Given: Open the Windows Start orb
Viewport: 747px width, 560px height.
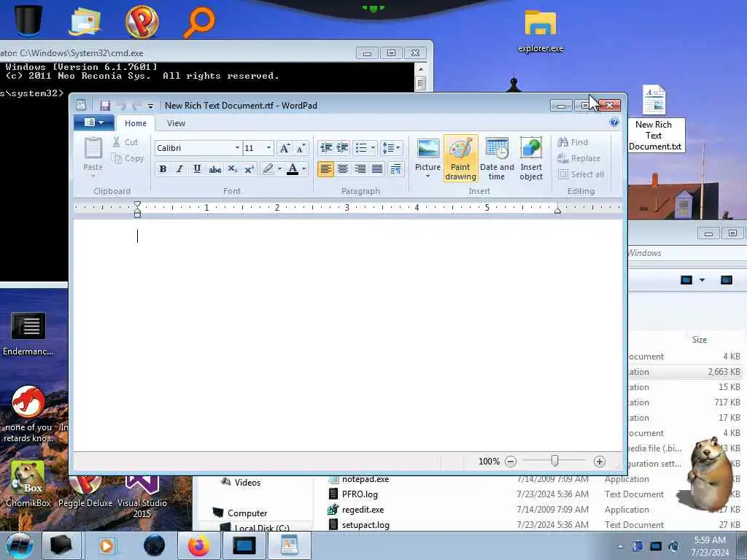Looking at the screenshot, I should tap(20, 545).
